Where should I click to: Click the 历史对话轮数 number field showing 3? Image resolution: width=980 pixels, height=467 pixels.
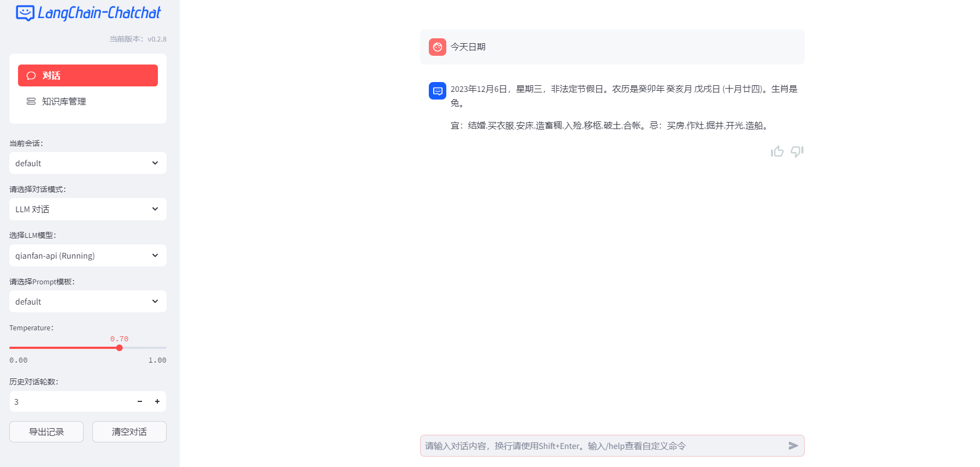point(70,401)
